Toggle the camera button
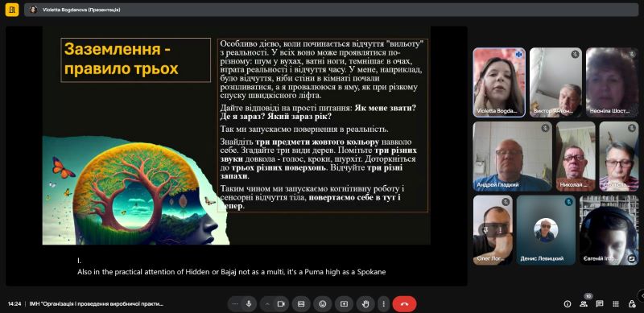The width and height of the screenshot is (644, 313). click(x=281, y=304)
